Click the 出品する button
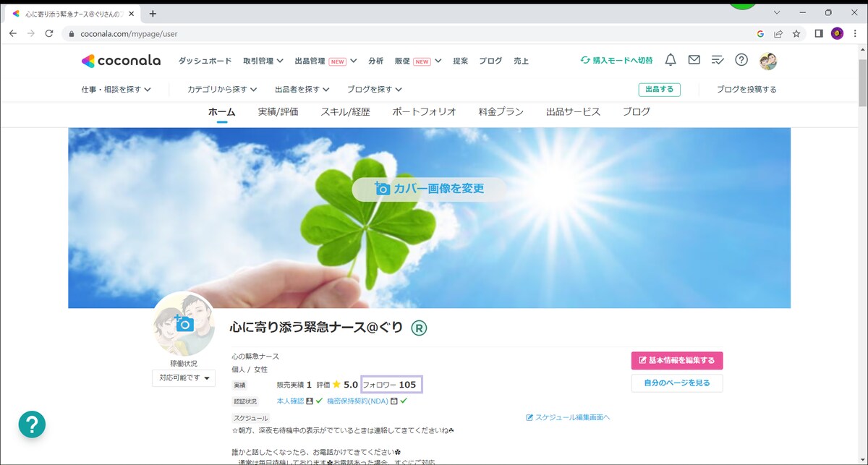The width and height of the screenshot is (868, 465). click(x=659, y=90)
